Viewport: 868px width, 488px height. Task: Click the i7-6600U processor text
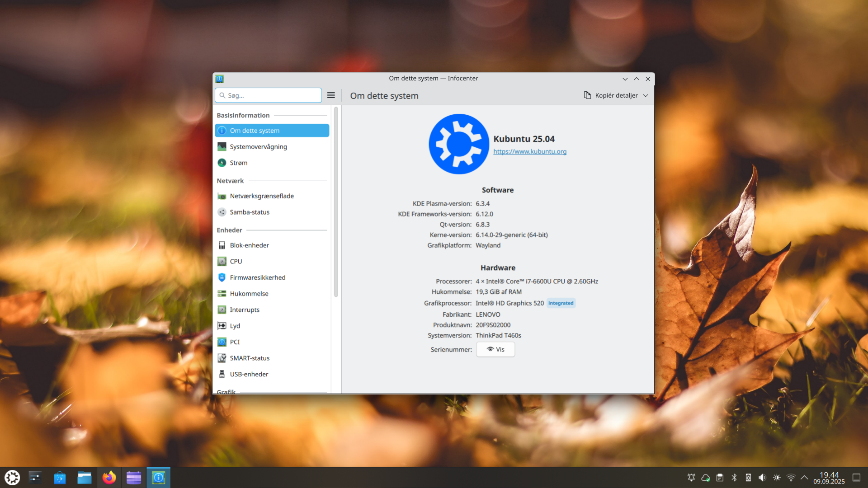click(x=538, y=282)
